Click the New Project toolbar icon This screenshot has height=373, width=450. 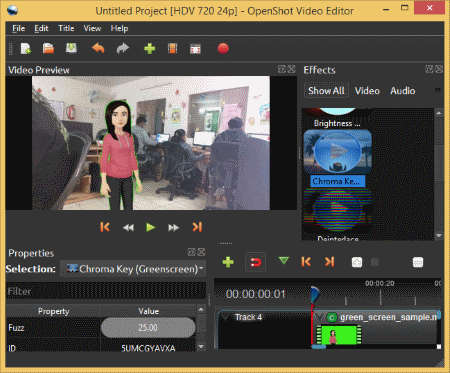pos(26,49)
